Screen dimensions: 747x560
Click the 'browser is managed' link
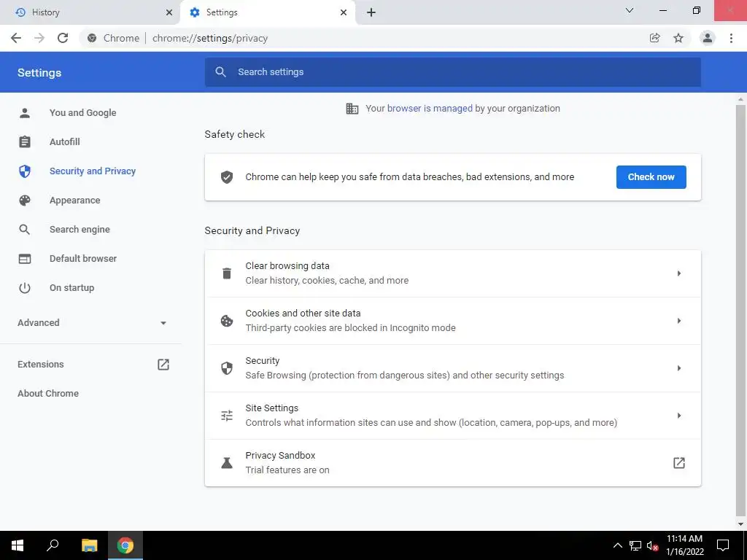pos(430,109)
